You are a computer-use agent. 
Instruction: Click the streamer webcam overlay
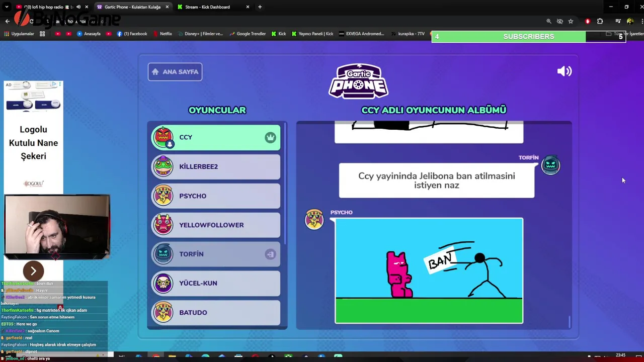pos(57,227)
